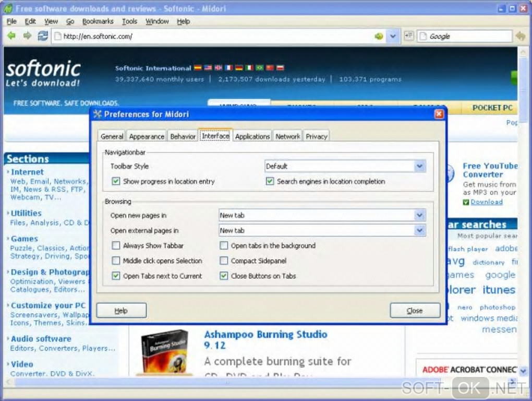
Task: Click the vertical scrollbar down arrow
Action: [x=524, y=370]
